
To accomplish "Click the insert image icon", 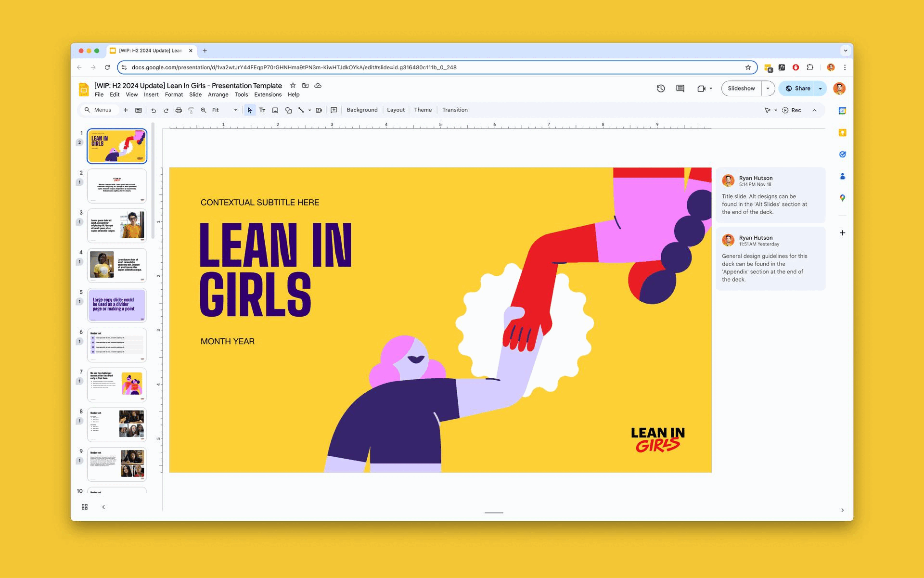I will [x=275, y=110].
